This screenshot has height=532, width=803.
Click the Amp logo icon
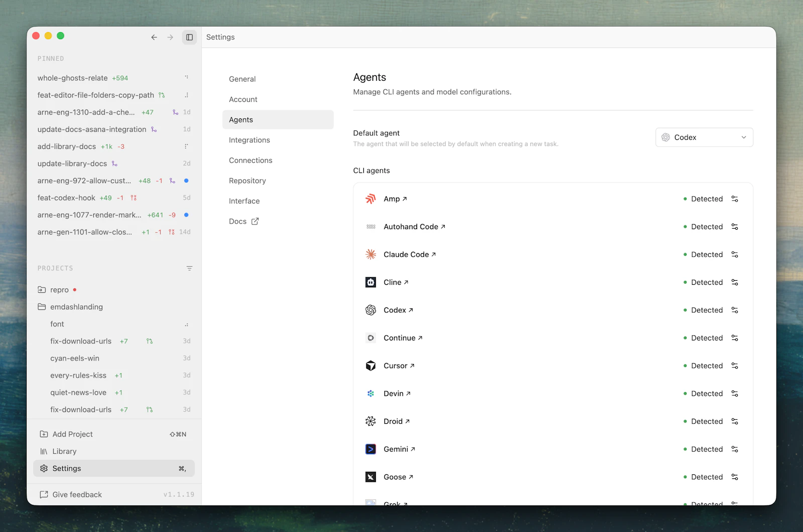(x=371, y=199)
